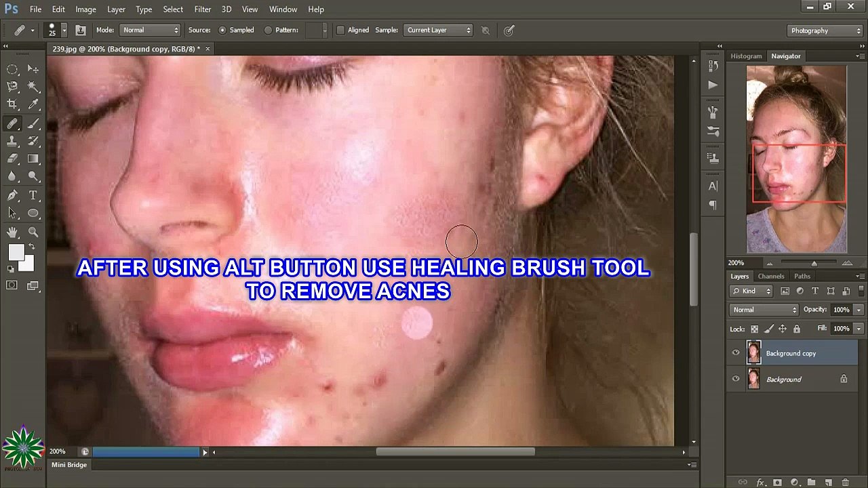Choose the Path Selection tool

(12, 213)
